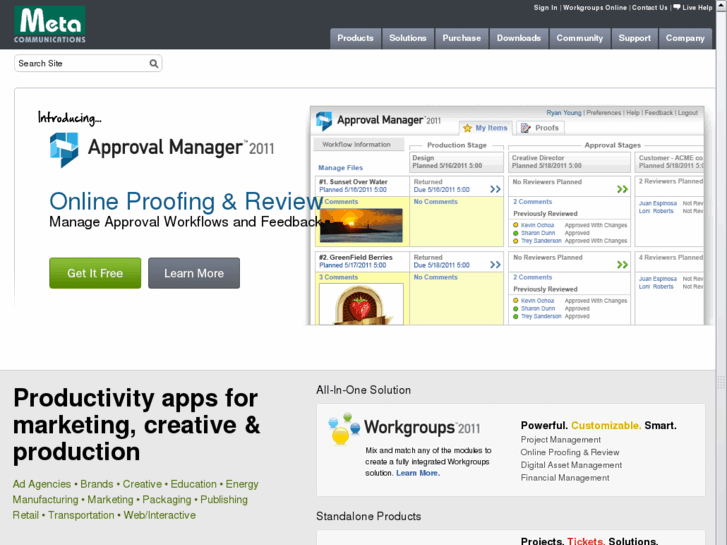Open the Solutions menu
The height and width of the screenshot is (545, 727).
coord(408,38)
